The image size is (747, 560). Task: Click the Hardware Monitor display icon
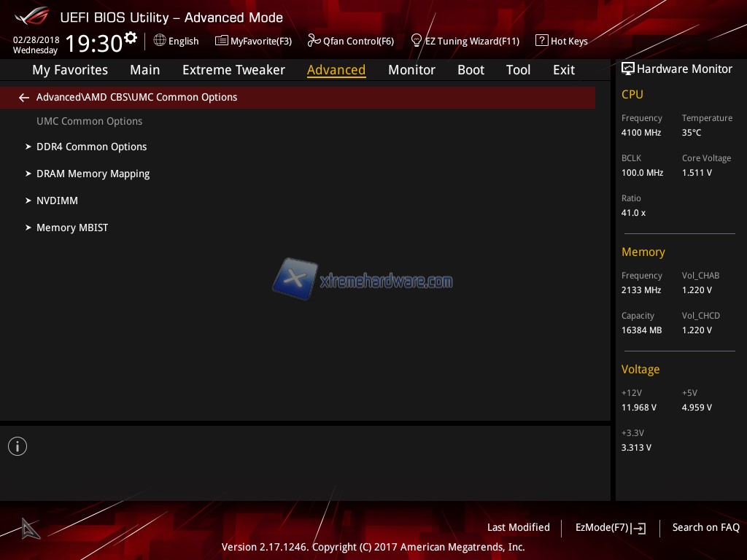[x=627, y=69]
